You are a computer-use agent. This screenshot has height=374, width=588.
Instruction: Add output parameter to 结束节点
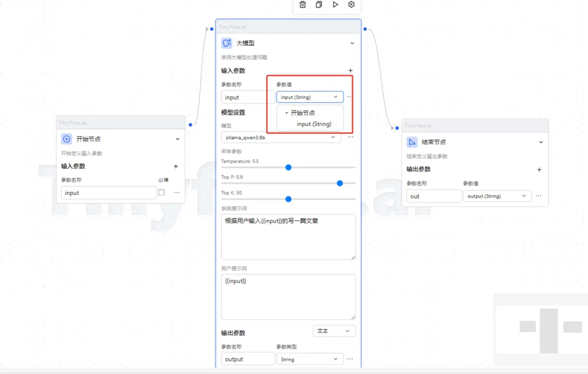pyautogui.click(x=539, y=170)
